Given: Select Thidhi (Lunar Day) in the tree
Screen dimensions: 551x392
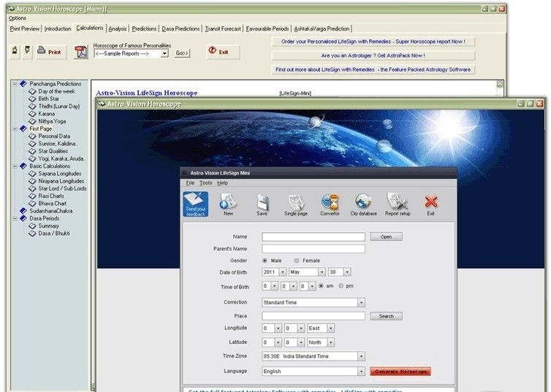Looking at the screenshot, I should [59, 106].
